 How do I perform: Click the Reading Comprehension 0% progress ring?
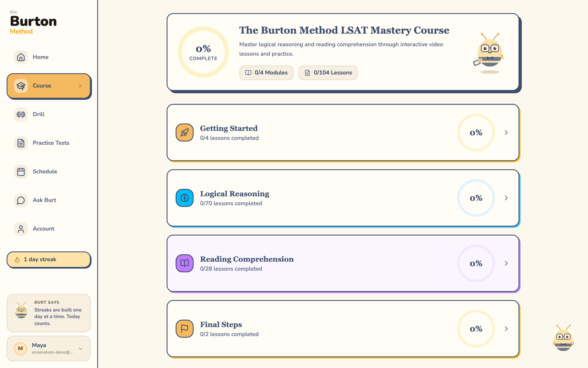(476, 263)
